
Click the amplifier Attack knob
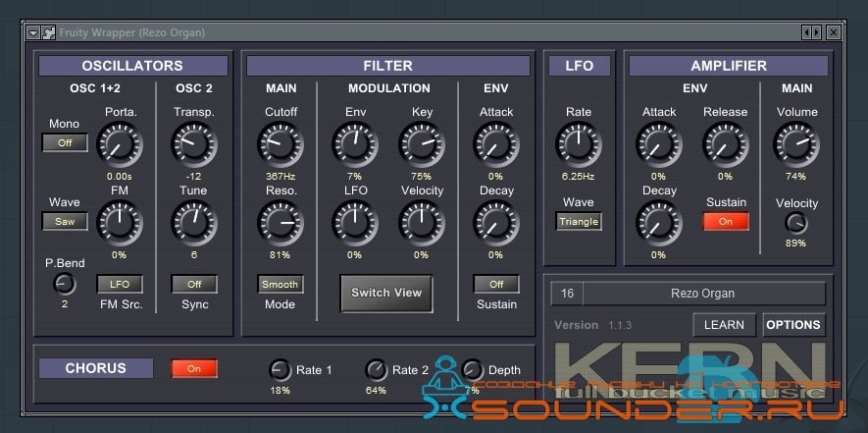click(x=659, y=144)
